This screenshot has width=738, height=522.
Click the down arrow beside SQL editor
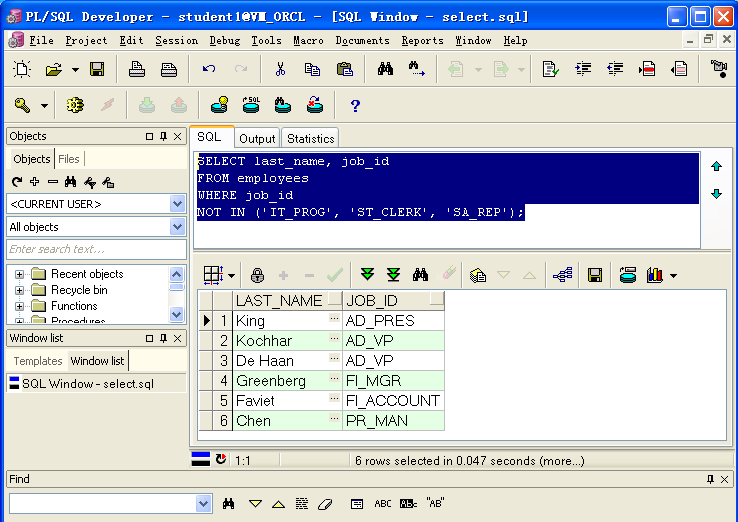(716, 193)
